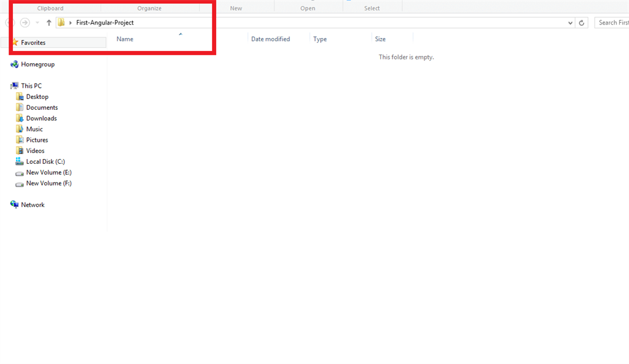Open New Volume (E:) drive
Screen dimensions: 629x364
[48, 172]
